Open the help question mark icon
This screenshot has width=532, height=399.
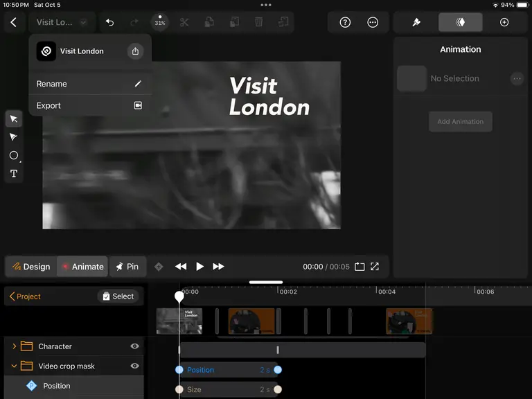pos(345,22)
